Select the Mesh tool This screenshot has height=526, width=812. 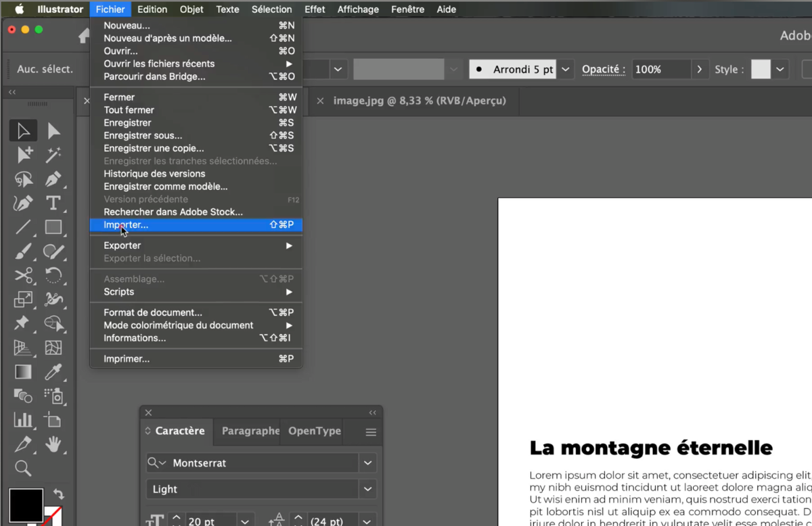click(x=53, y=348)
